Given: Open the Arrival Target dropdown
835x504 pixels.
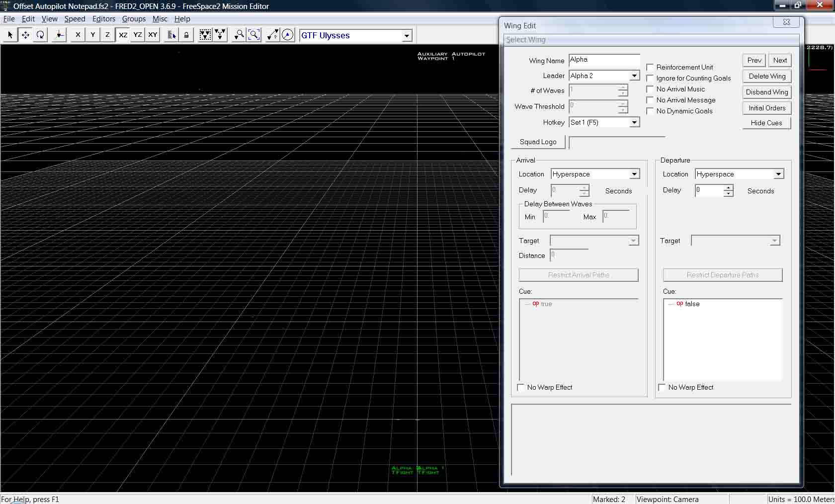Looking at the screenshot, I should [x=594, y=241].
